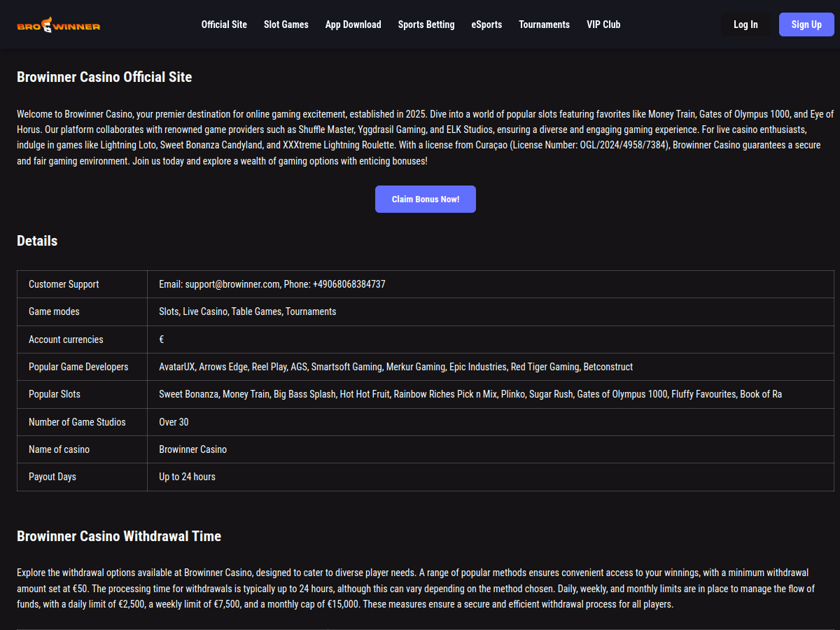Screen dimensions: 840x630
Task: Click the Browinner Casino Official Site heading
Action: (x=104, y=77)
